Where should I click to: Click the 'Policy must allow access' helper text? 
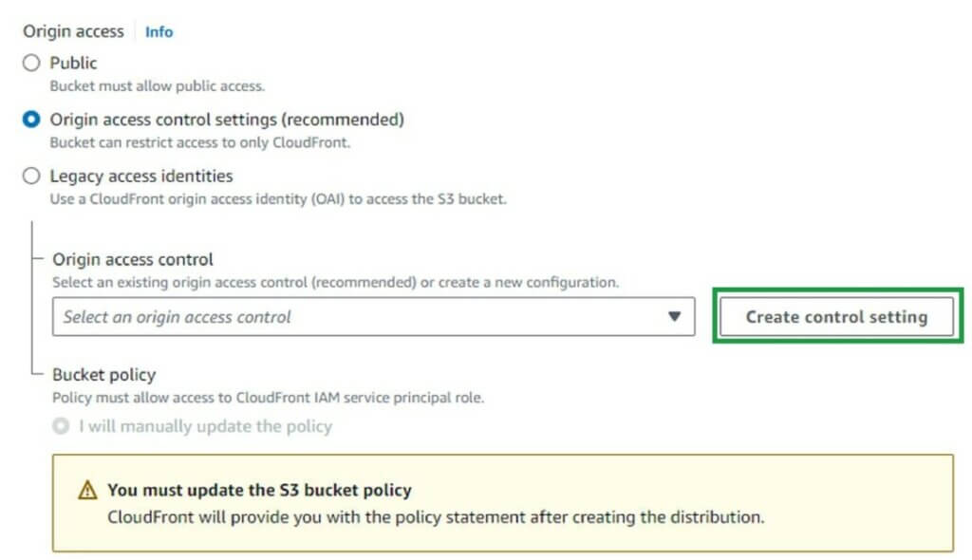[x=268, y=398]
